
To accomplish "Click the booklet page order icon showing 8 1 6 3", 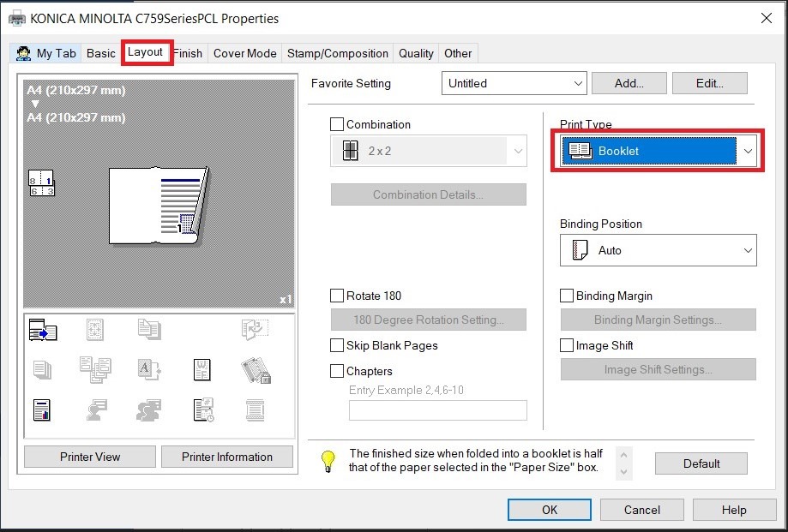I will click(41, 183).
